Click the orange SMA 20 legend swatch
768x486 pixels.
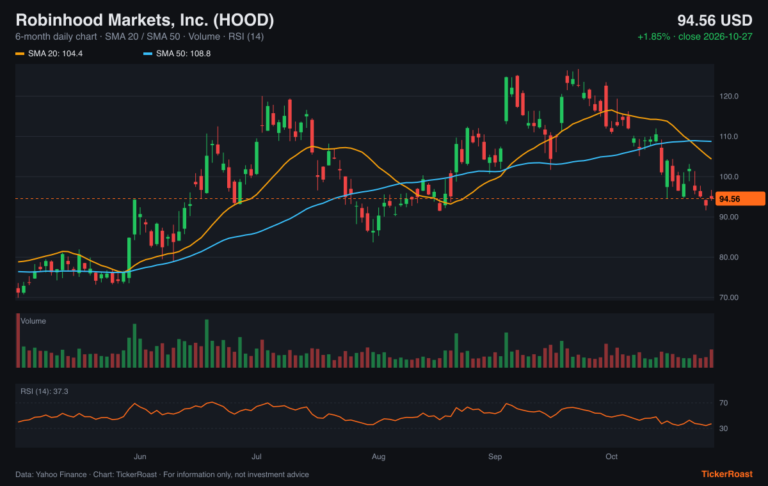coord(20,53)
